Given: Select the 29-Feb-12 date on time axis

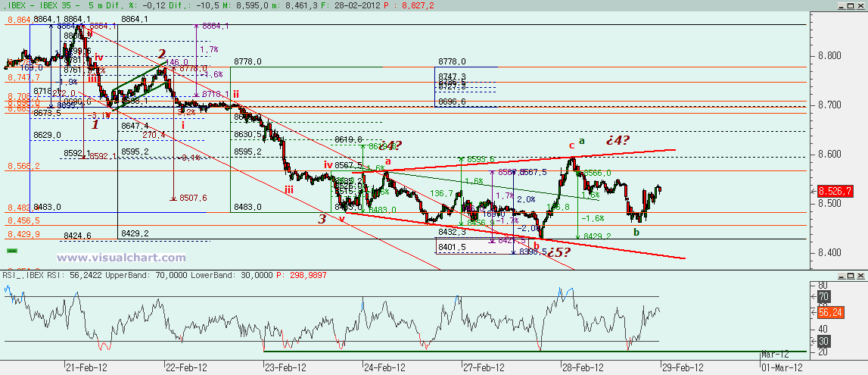Looking at the screenshot, I should click(681, 367).
